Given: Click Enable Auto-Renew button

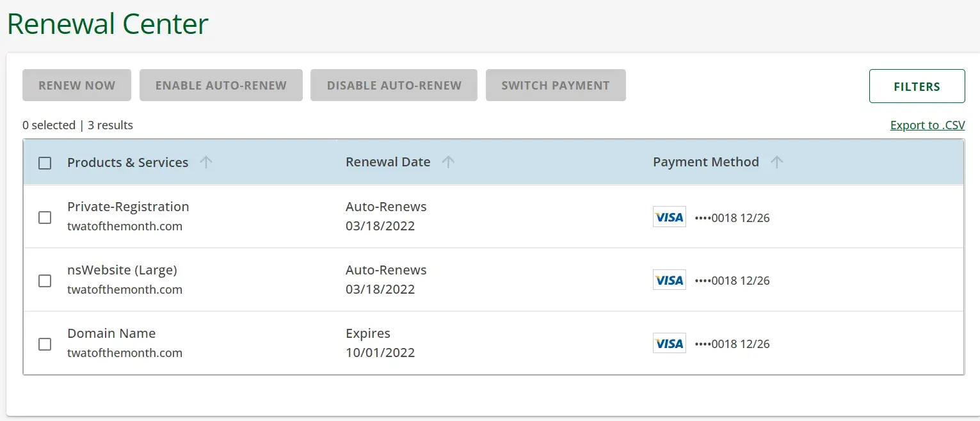Looking at the screenshot, I should [221, 86].
